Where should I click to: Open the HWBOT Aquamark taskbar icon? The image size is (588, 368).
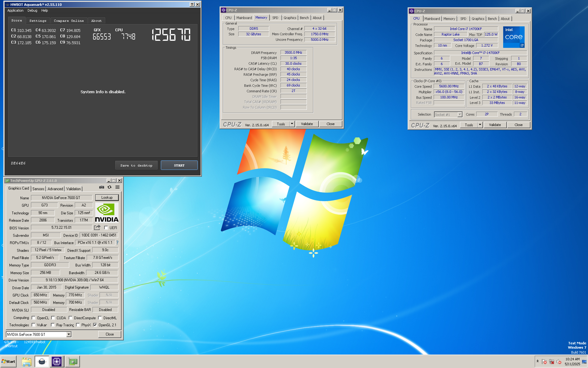click(x=42, y=362)
